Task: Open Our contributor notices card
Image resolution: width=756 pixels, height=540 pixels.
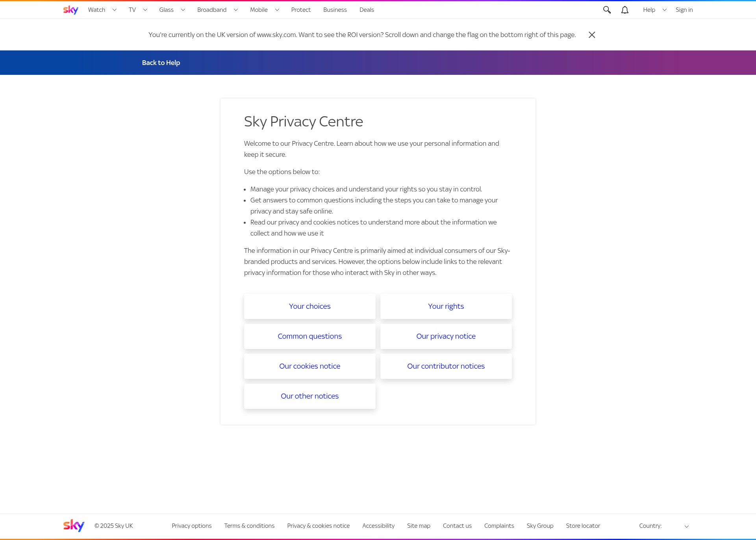Action: pyautogui.click(x=446, y=366)
